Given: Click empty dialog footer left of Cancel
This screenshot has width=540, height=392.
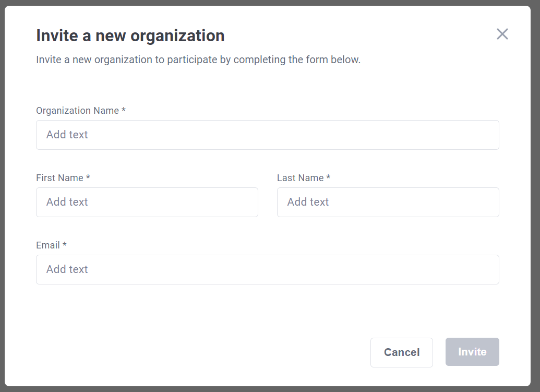Looking at the screenshot, I should (198, 352).
